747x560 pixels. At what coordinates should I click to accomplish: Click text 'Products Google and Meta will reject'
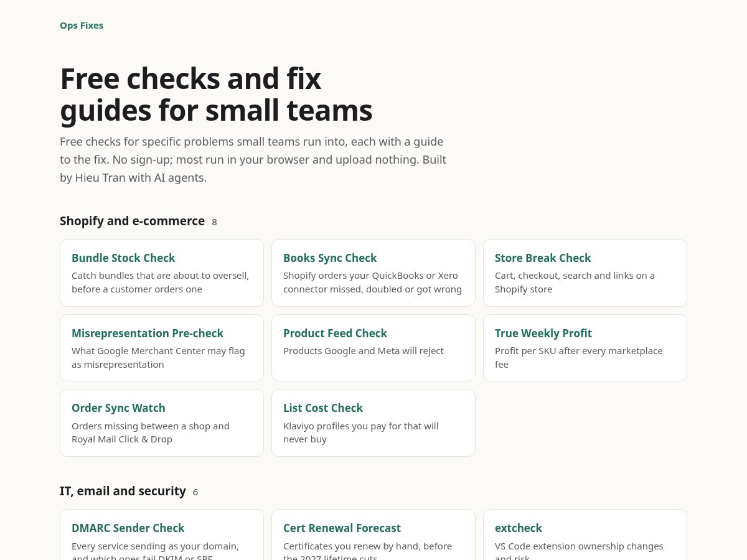tap(364, 350)
